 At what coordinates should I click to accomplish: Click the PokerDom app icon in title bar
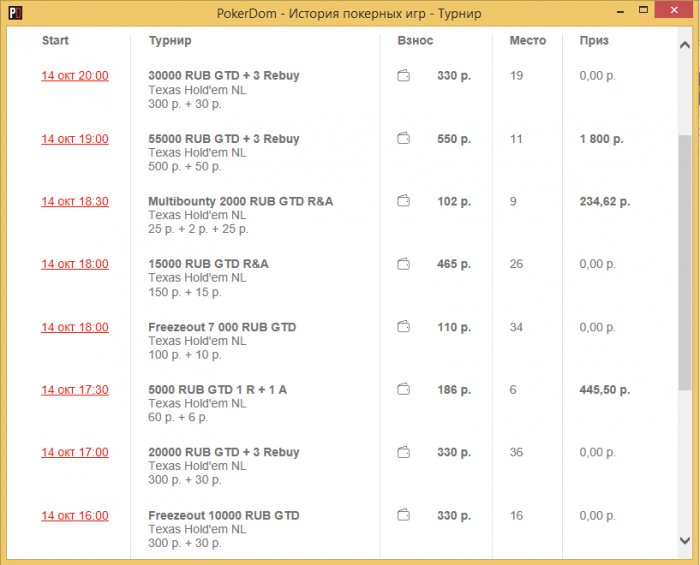[x=13, y=13]
